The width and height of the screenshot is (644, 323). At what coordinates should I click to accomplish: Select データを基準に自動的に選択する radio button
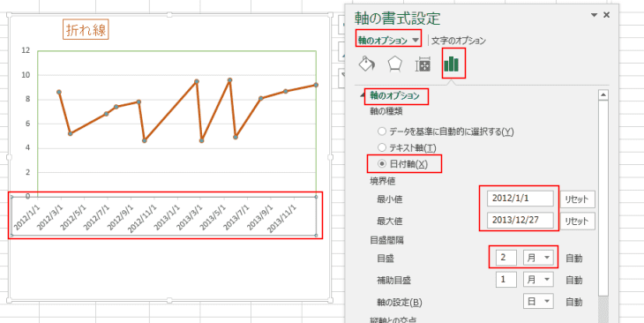382,131
